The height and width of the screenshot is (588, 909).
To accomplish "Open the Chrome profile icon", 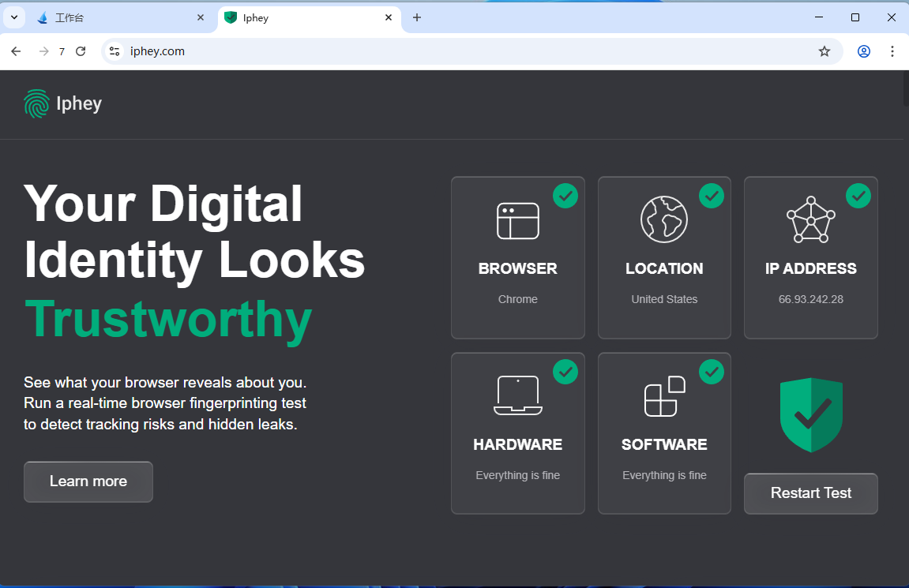I will (864, 51).
